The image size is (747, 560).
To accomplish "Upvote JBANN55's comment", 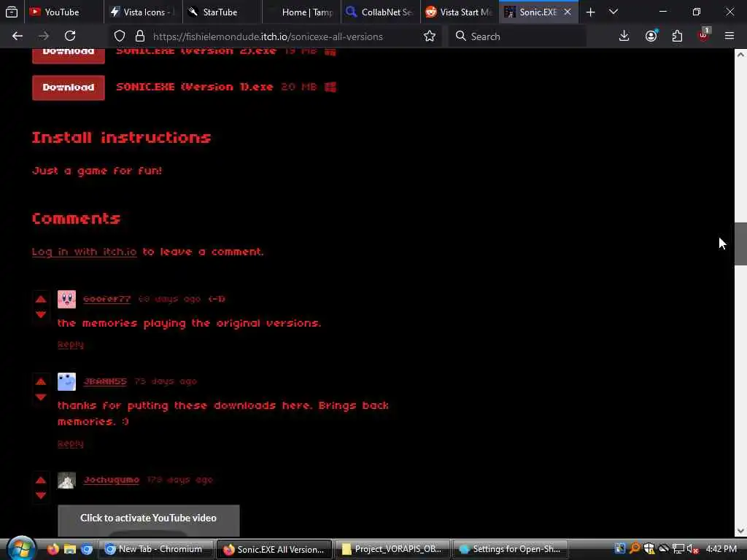I will pos(41,381).
